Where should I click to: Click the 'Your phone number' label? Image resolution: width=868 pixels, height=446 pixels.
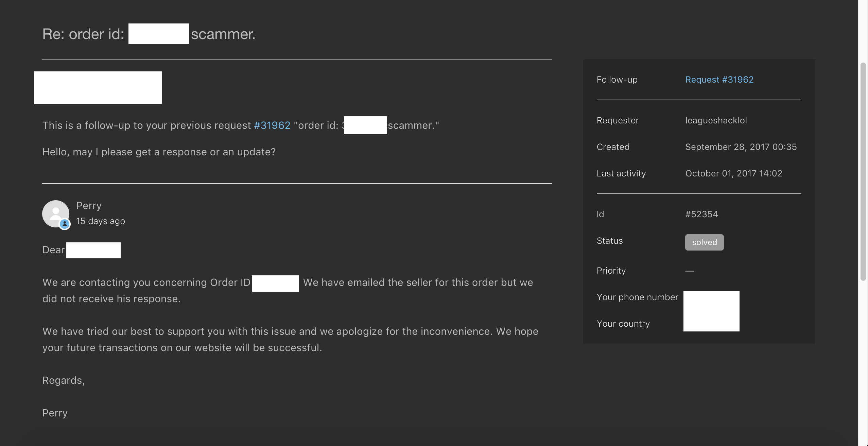pyautogui.click(x=637, y=297)
